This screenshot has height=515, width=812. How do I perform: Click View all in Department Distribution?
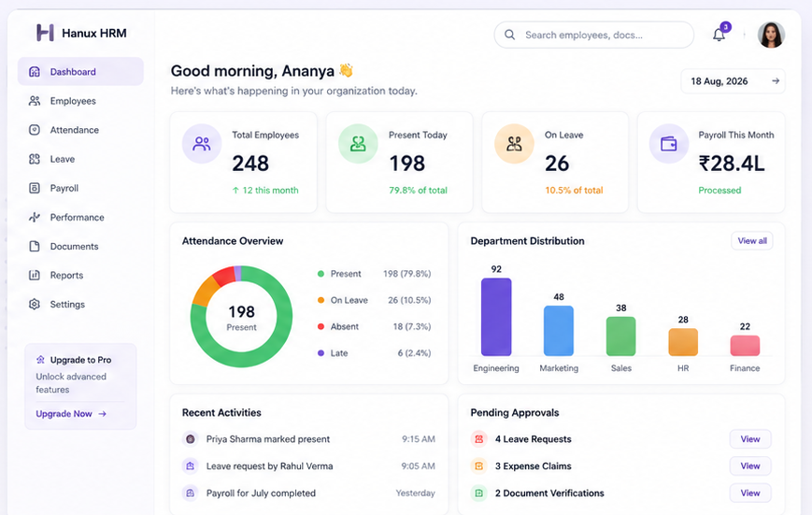pos(752,240)
